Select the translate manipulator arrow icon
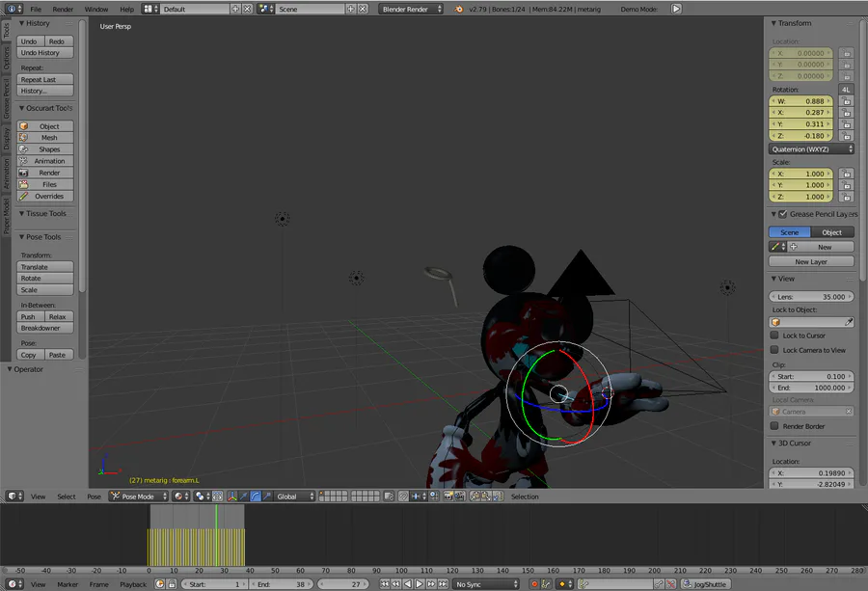 244,497
